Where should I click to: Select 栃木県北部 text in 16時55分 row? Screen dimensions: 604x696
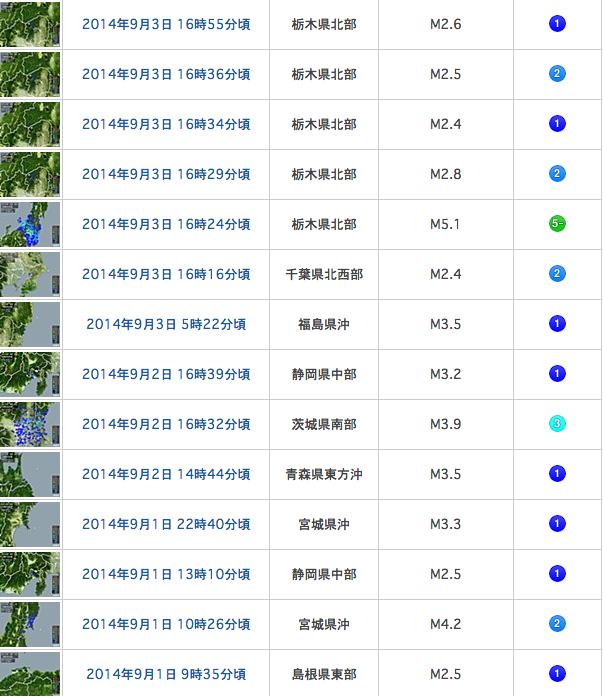(324, 24)
